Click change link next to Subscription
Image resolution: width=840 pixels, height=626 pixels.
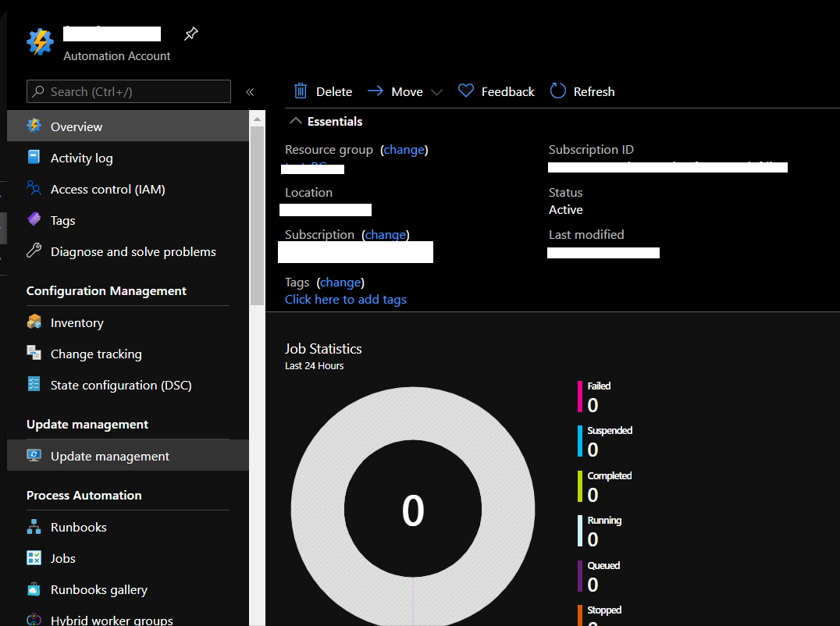click(385, 234)
